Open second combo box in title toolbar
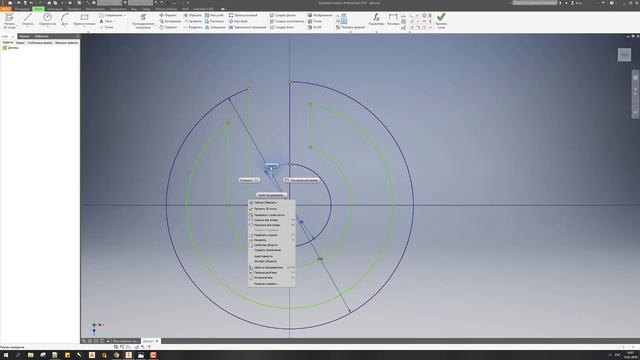 (140, 2)
